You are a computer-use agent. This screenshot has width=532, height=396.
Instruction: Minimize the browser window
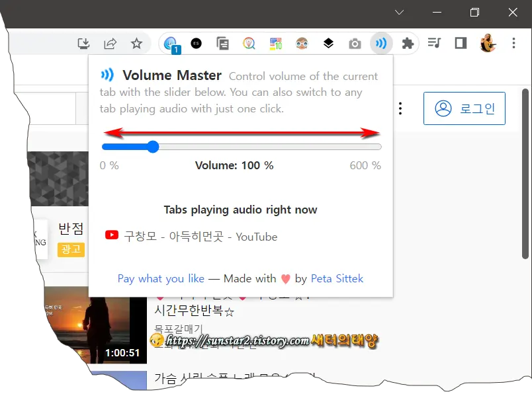coord(437,13)
